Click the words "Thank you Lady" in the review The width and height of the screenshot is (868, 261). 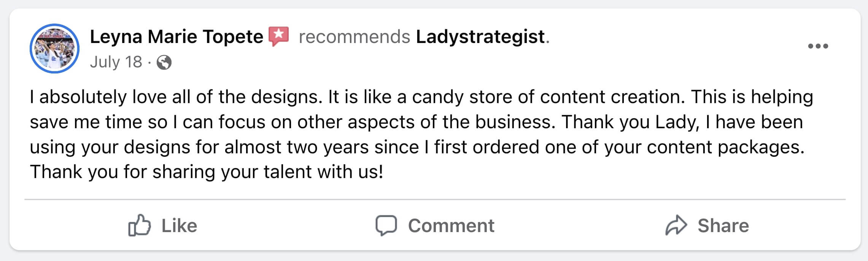pos(630,122)
